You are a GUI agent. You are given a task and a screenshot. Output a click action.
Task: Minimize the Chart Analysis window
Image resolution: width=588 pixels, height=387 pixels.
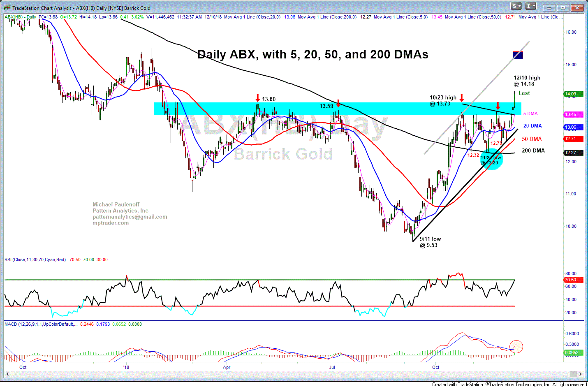(549, 7)
